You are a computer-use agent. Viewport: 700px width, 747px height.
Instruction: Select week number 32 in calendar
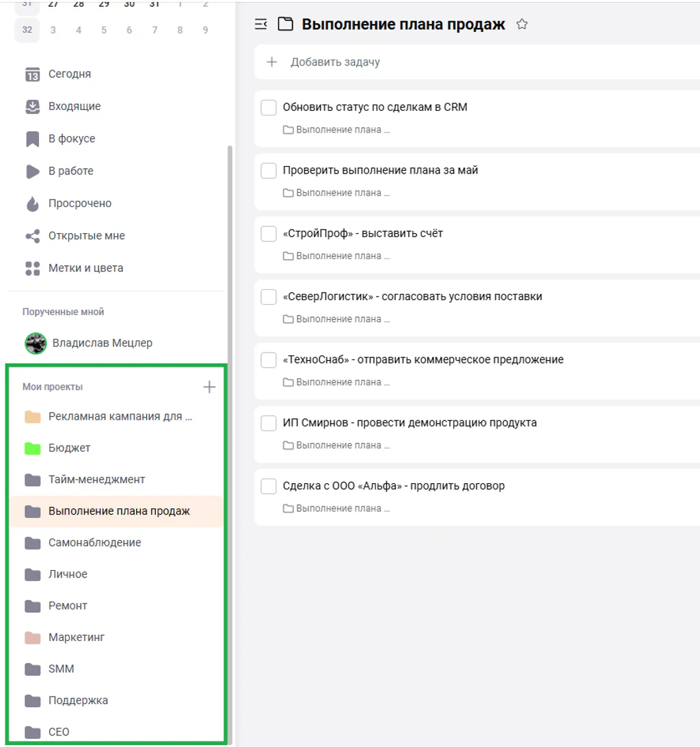27,30
